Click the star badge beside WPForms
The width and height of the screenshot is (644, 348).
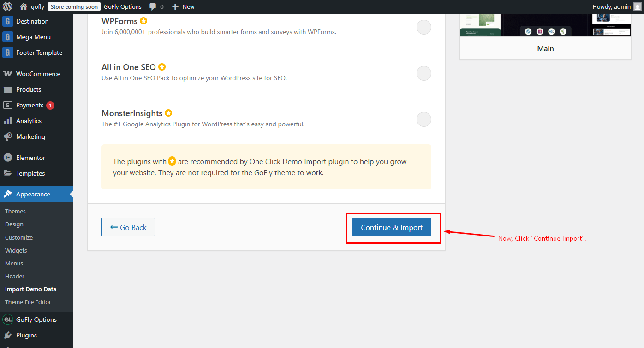pyautogui.click(x=143, y=21)
